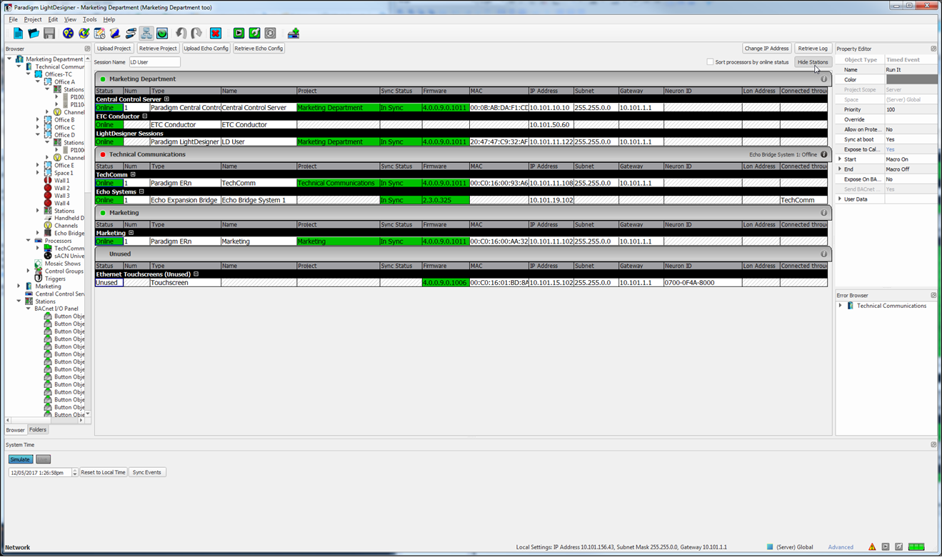Click the Undo arrow icon
942x560 pixels.
click(181, 33)
